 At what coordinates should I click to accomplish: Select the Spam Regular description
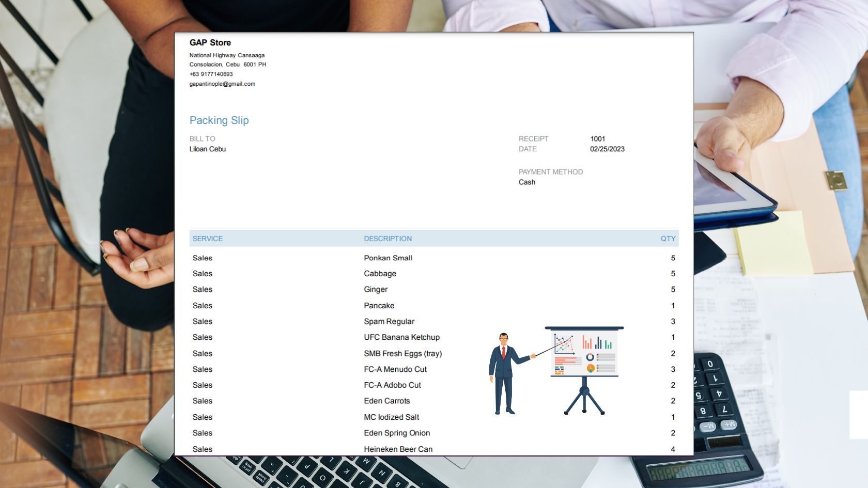pyautogui.click(x=389, y=321)
